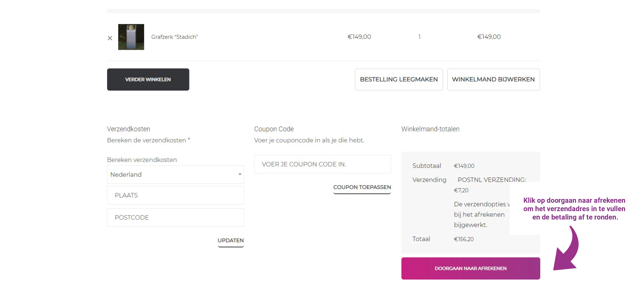
Task: Remove Grafzerk Stadich item with X icon
Action: click(110, 38)
